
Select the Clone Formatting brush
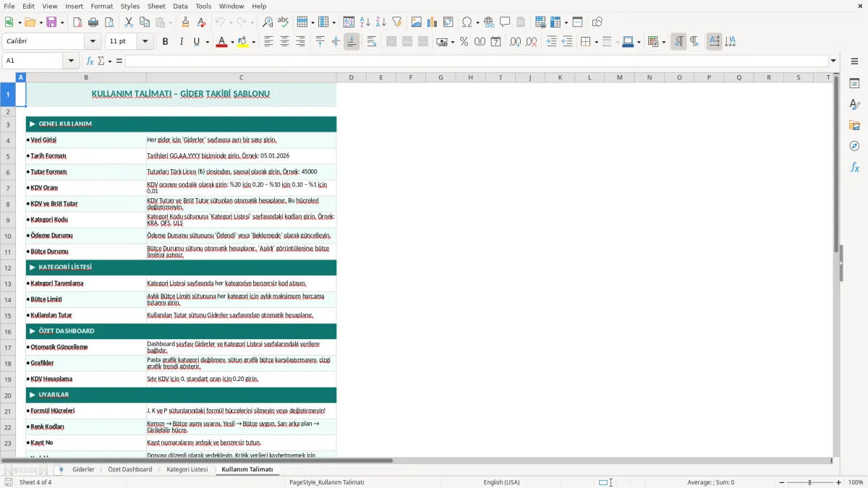(x=185, y=22)
